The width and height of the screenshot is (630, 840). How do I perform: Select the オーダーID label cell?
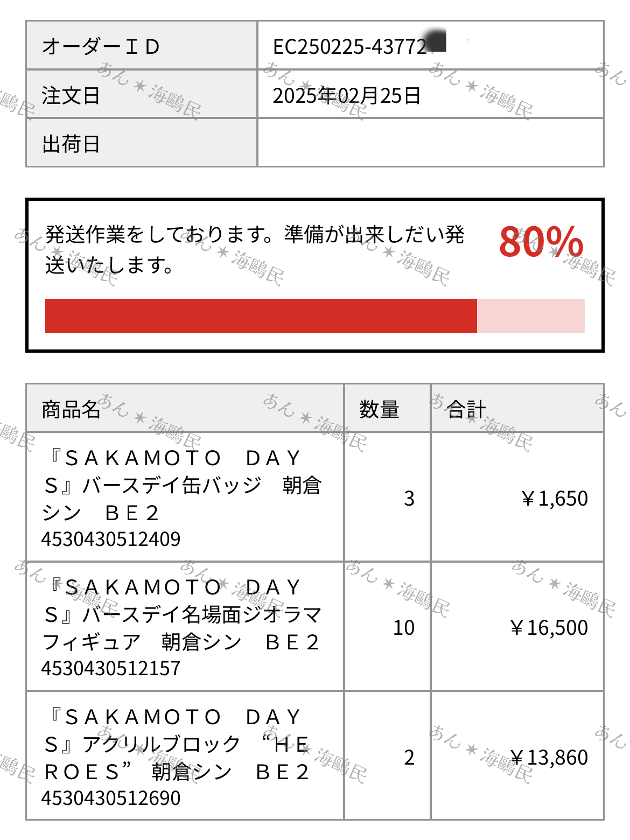point(142,45)
